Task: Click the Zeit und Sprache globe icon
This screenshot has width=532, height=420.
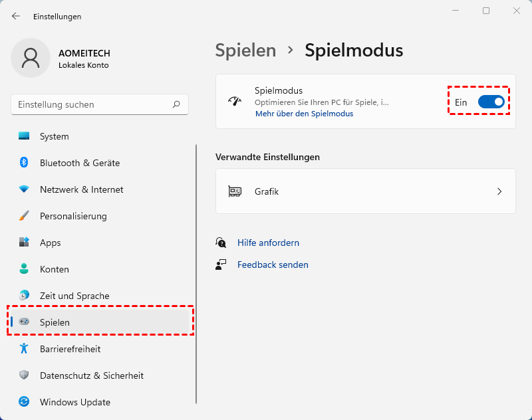Action: tap(25, 296)
